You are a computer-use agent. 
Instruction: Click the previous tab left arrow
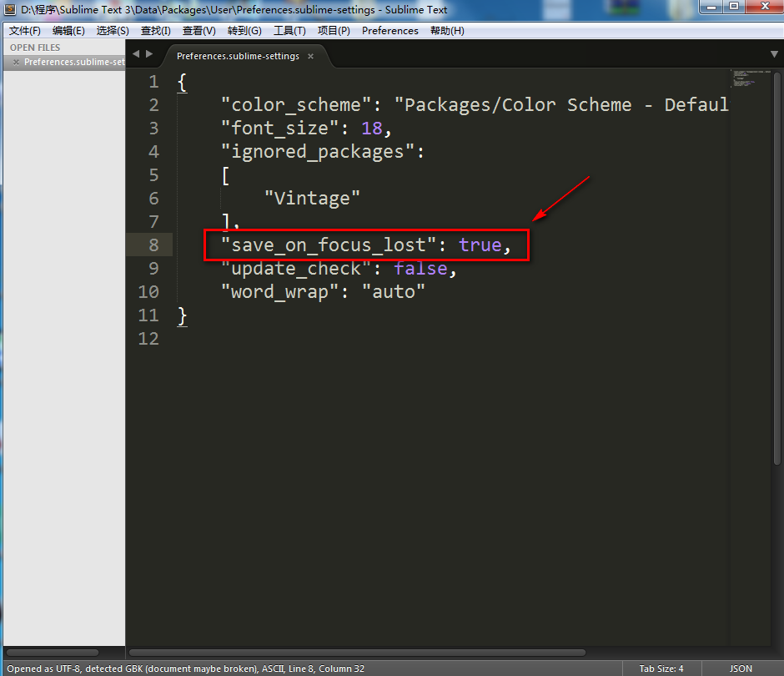point(137,54)
